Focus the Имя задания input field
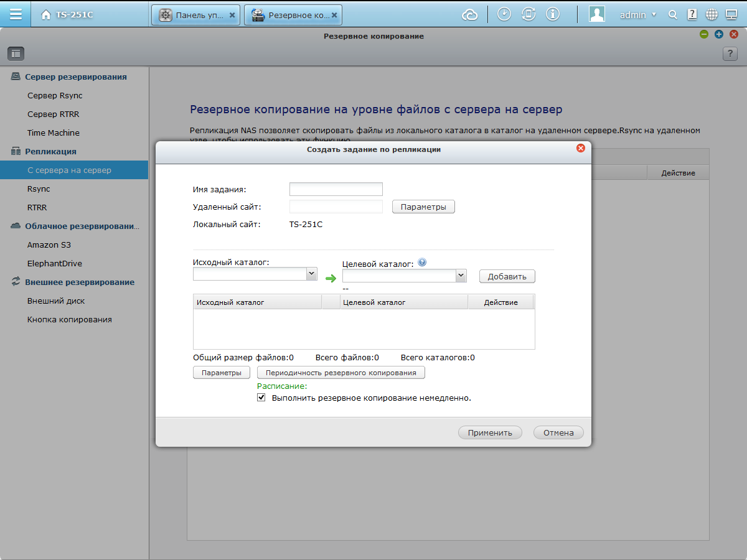This screenshot has width=747, height=560. pos(336,189)
